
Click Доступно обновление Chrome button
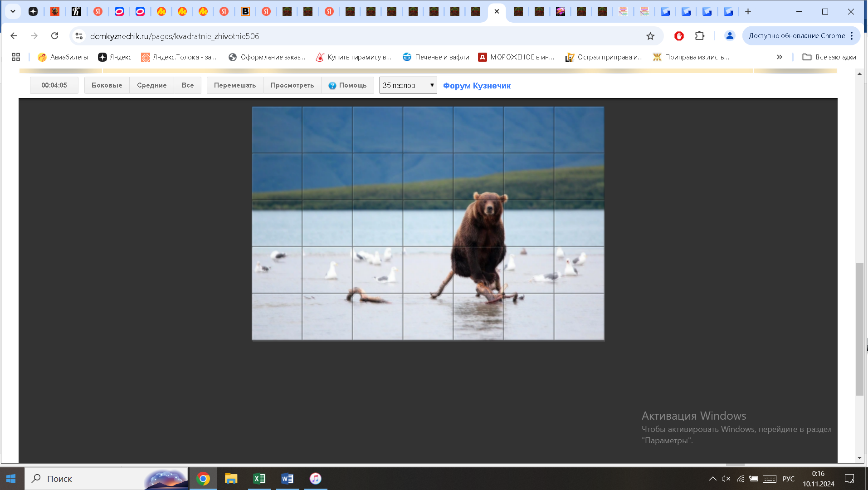coord(796,36)
